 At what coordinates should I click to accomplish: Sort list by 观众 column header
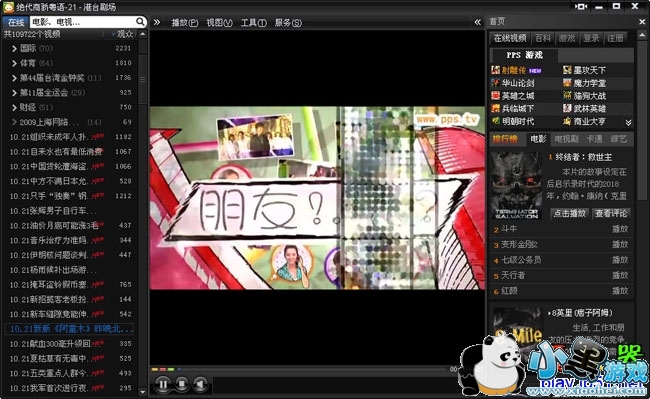(124, 34)
